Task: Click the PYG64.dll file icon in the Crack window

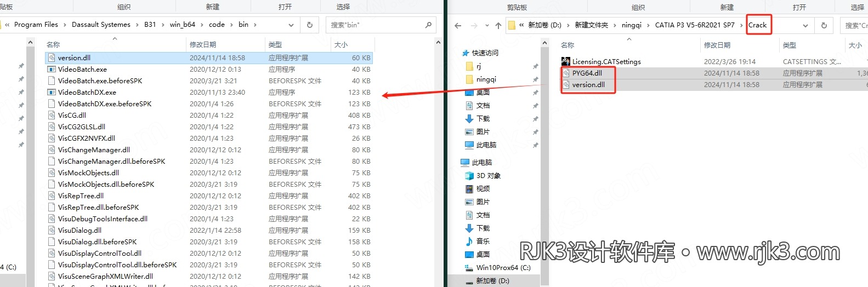Action: click(x=566, y=73)
